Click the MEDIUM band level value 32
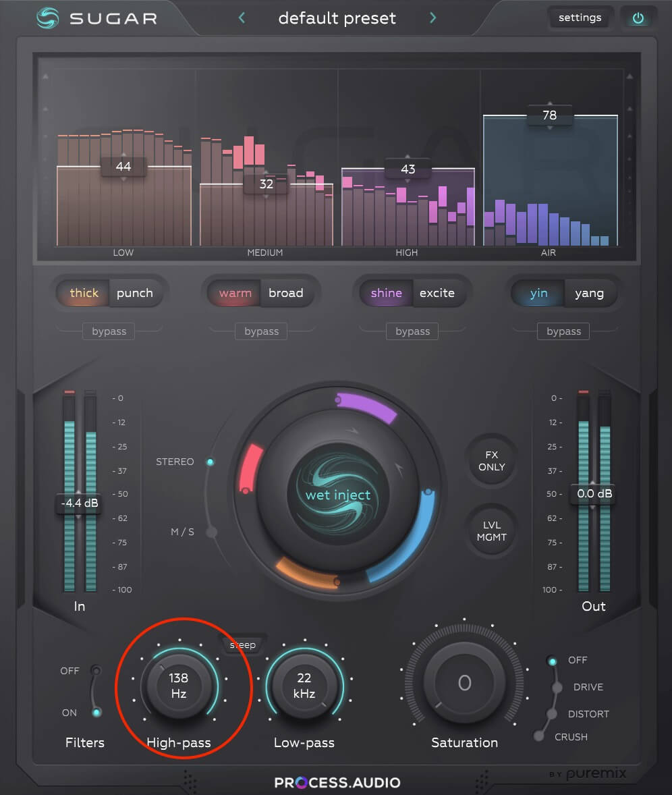 click(x=266, y=184)
